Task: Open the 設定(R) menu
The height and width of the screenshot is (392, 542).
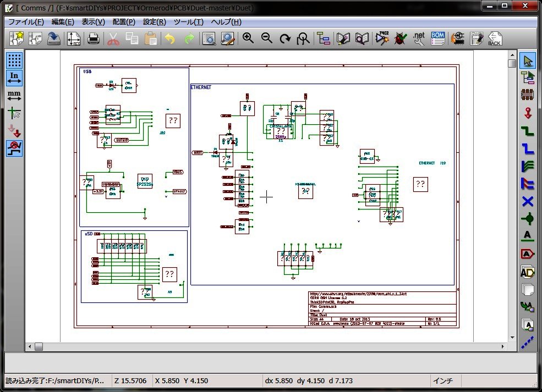Action: [155, 22]
